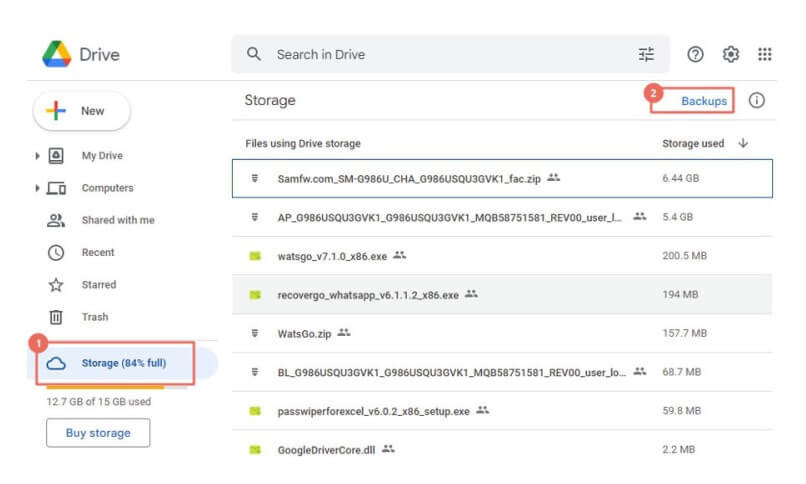Select BL_G986USQU3GVK1 file name
Image resolution: width=806 pixels, height=484 pixels.
pos(452,373)
